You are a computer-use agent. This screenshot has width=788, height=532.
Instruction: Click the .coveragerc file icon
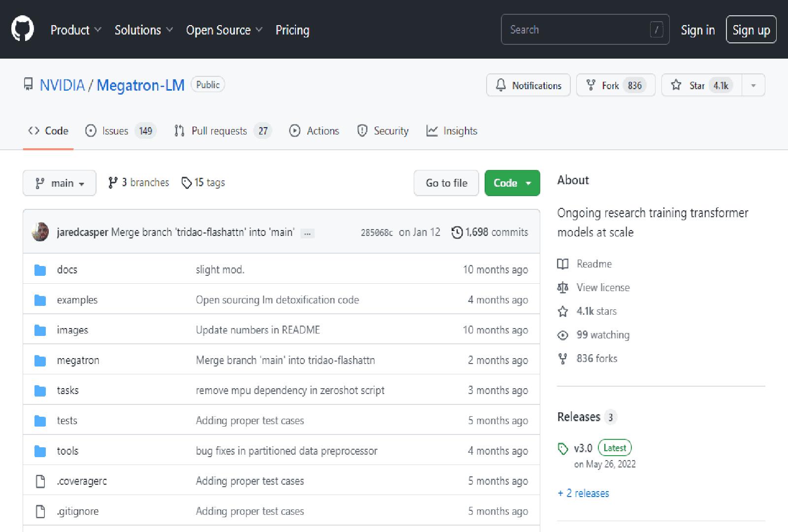click(40, 481)
